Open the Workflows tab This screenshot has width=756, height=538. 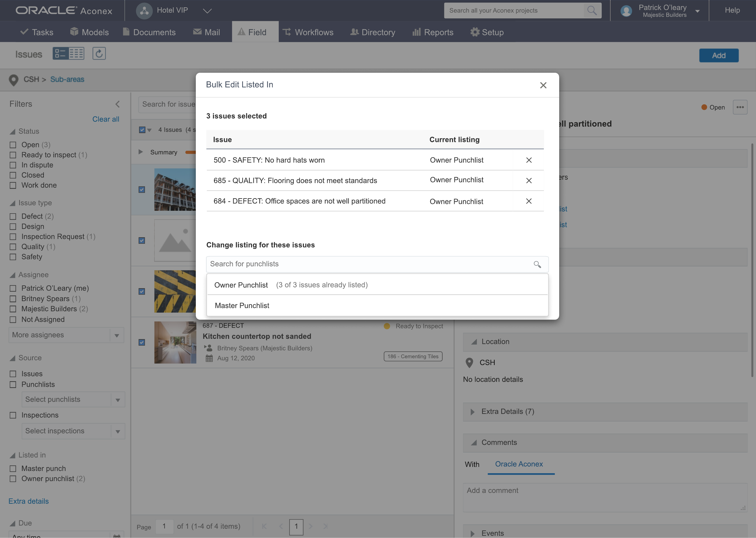tap(308, 32)
